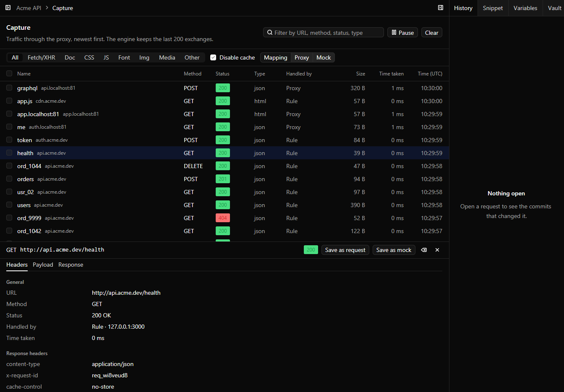The image size is (564, 392).
Task: Click the delete exchange backspace icon
Action: point(424,250)
